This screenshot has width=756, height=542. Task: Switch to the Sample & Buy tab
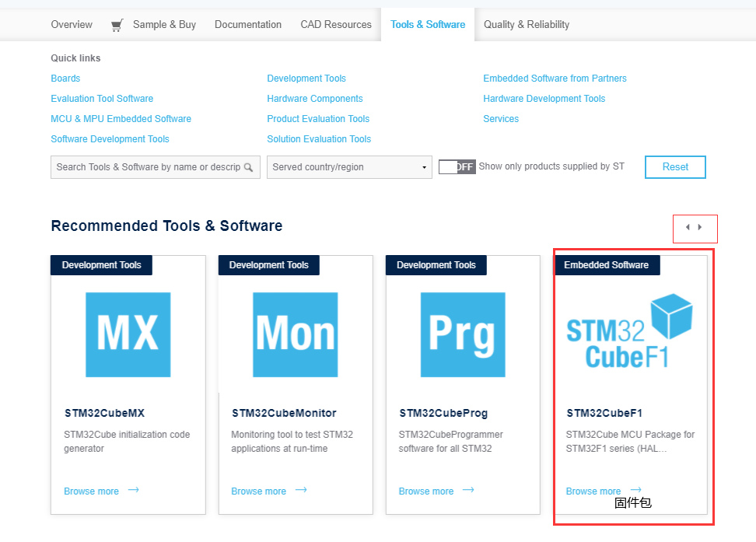click(164, 25)
